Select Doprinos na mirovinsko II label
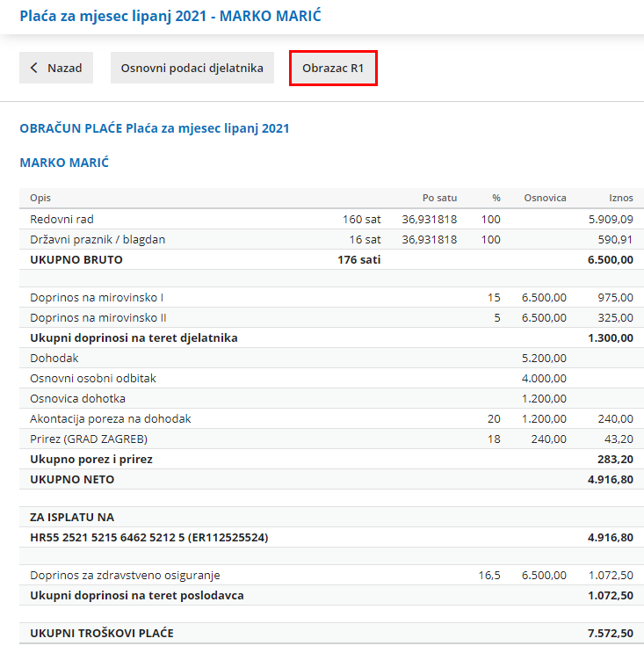The width and height of the screenshot is (644, 653). pos(98,318)
